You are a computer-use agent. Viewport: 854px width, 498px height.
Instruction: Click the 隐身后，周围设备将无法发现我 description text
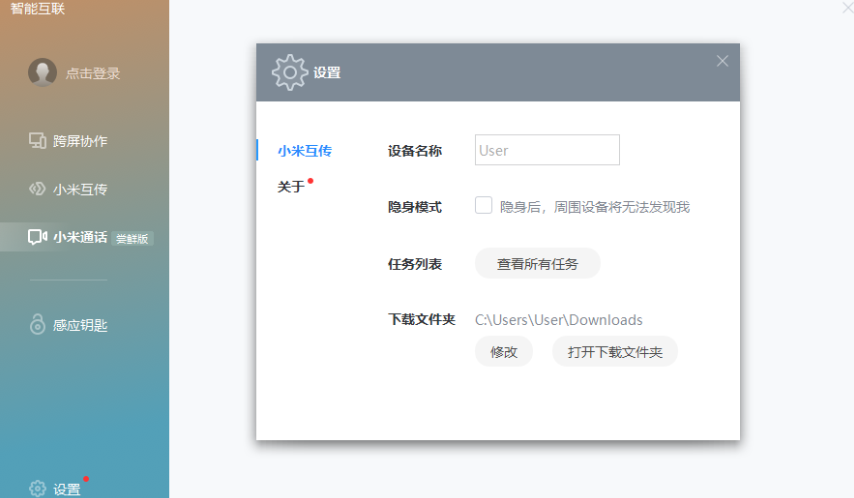595,207
